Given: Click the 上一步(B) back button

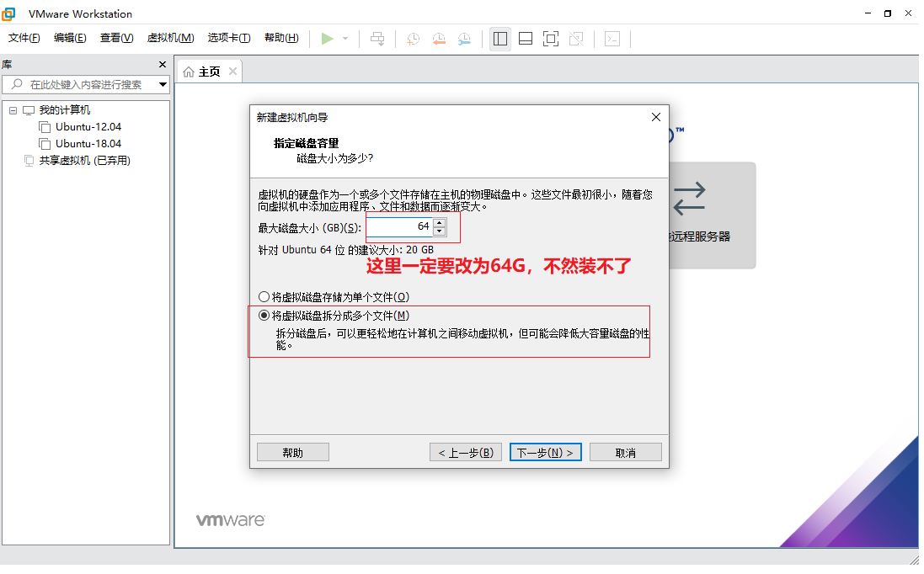Looking at the screenshot, I should [x=466, y=453].
